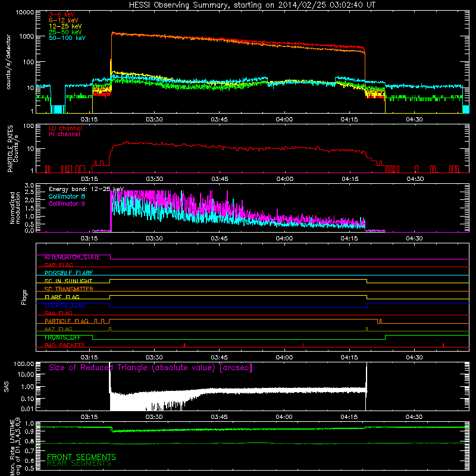Select the FRONTS_OFF flag label
The image size is (476, 476).
(x=62, y=337)
